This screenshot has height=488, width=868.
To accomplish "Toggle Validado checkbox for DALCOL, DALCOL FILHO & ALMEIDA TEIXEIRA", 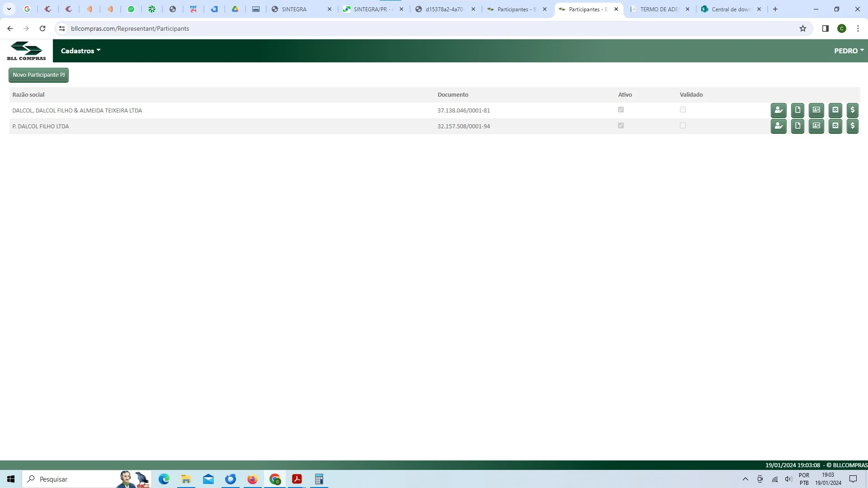I will click(x=683, y=110).
